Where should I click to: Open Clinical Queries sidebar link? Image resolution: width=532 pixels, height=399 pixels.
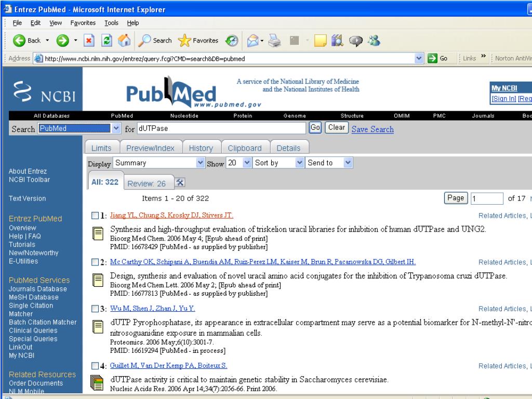[x=33, y=330]
